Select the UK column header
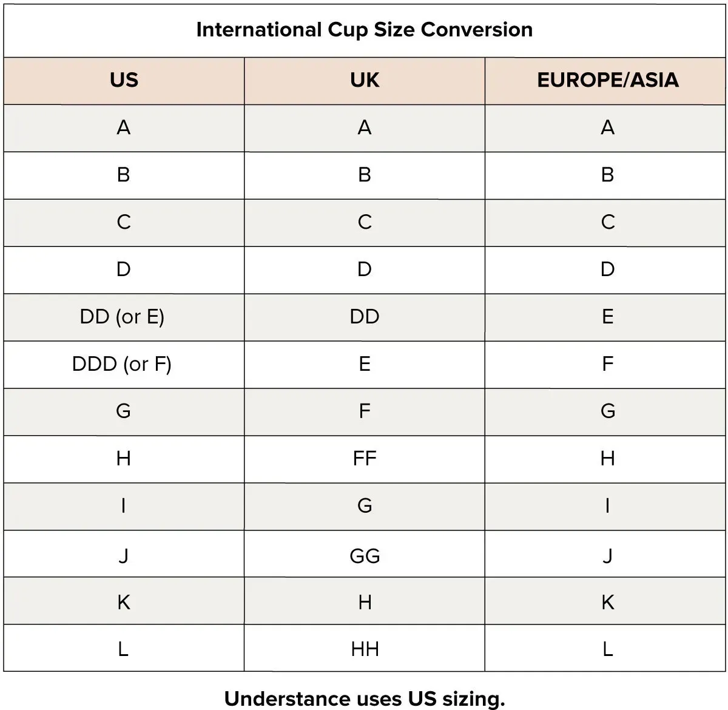 (x=365, y=80)
